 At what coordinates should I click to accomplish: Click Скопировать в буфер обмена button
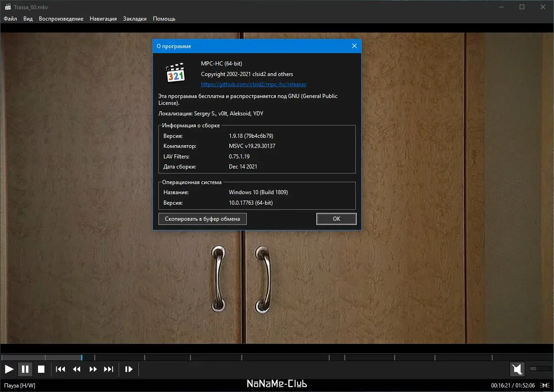tap(202, 219)
